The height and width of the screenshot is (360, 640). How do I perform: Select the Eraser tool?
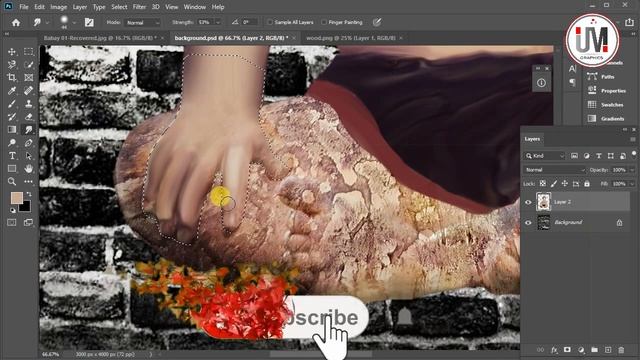pos(29,117)
